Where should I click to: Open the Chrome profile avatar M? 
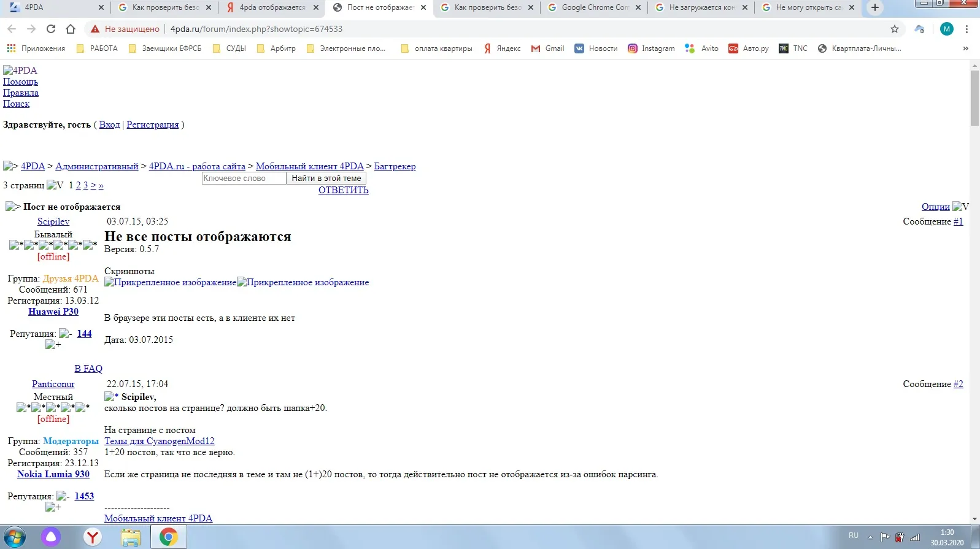click(947, 29)
